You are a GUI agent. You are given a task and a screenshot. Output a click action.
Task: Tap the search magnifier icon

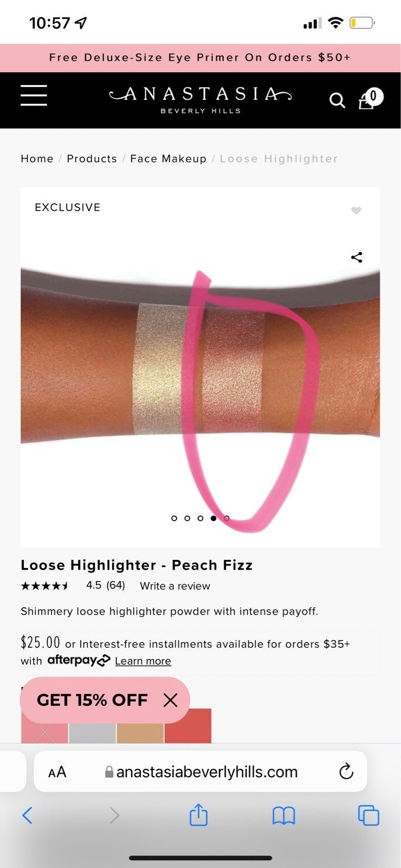[x=337, y=100]
